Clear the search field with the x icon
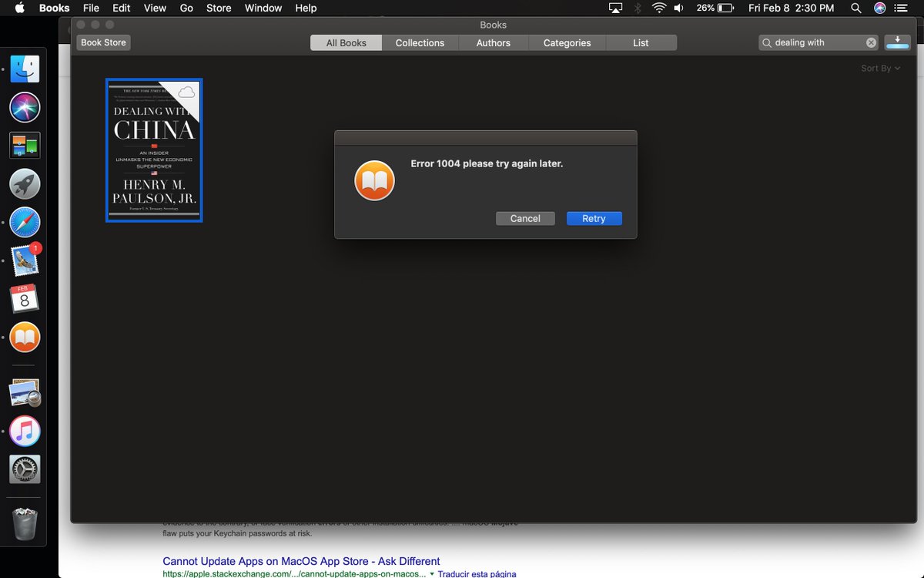The image size is (924, 578). tap(871, 43)
